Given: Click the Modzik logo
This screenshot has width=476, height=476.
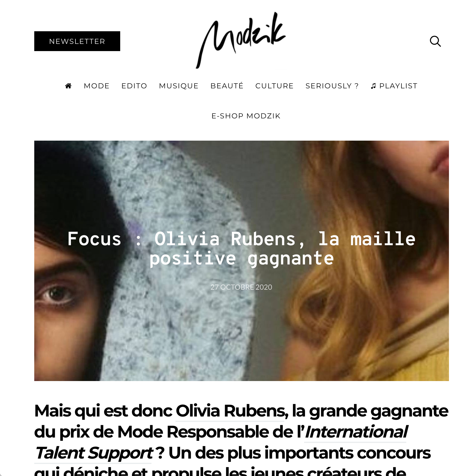Looking at the screenshot, I should pyautogui.click(x=241, y=40).
